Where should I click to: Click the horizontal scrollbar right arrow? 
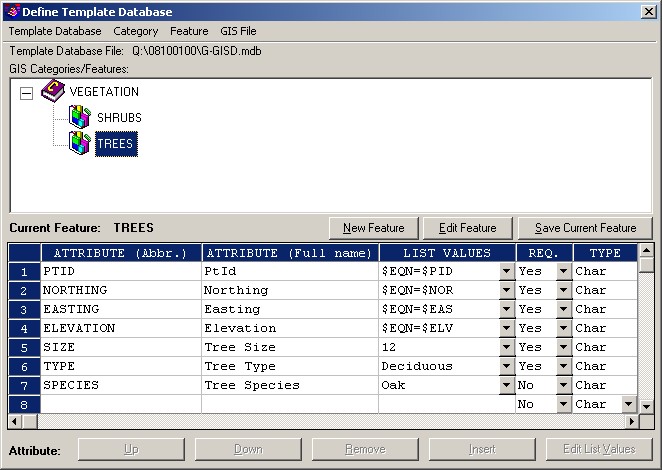point(632,421)
